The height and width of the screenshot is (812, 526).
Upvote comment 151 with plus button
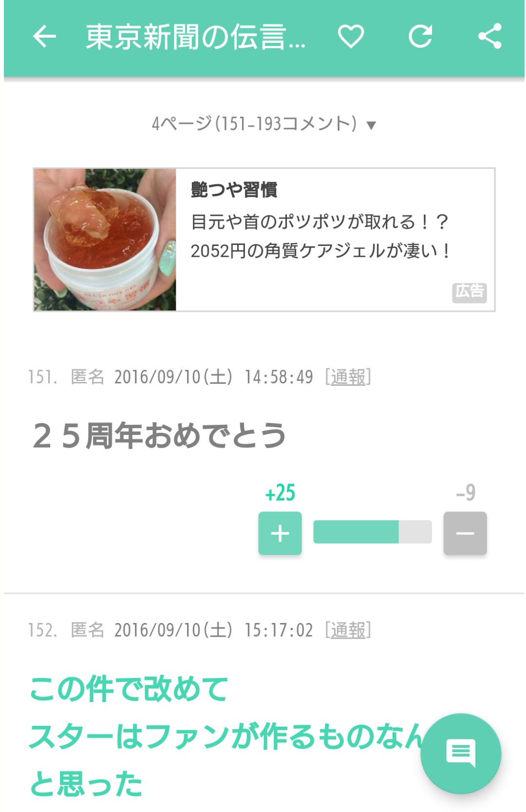280,533
